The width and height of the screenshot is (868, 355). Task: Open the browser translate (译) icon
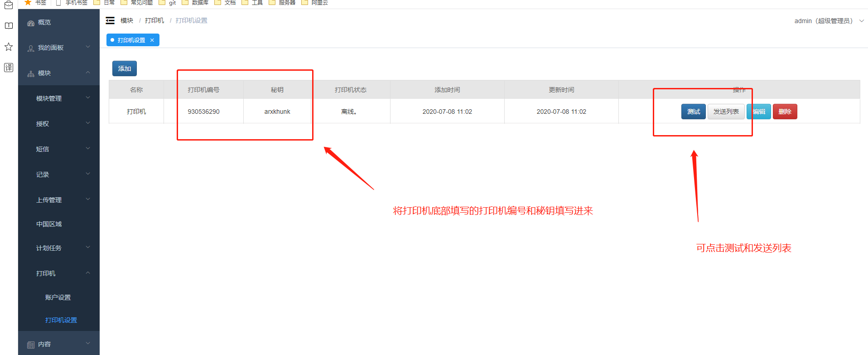point(9,68)
